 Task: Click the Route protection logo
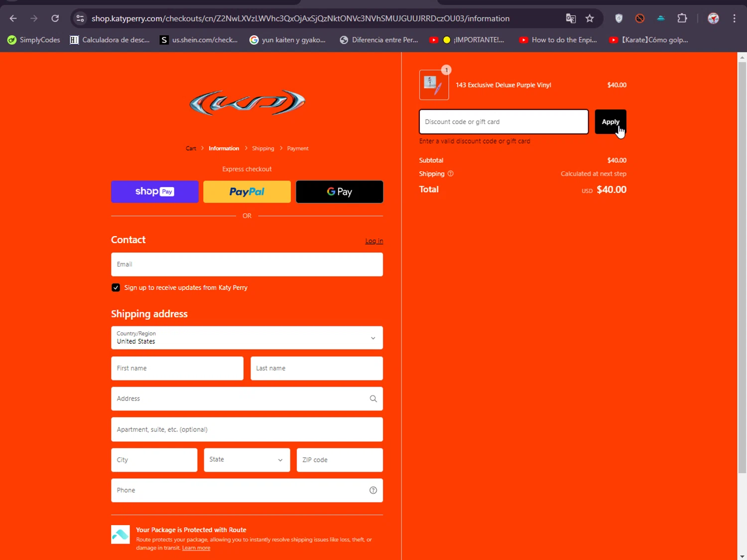click(x=120, y=535)
